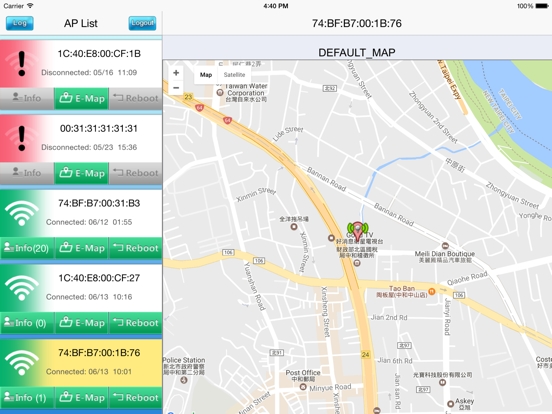Click the 4:40 PM clock
Viewport: 552px width, 414px height.
pos(276,6)
